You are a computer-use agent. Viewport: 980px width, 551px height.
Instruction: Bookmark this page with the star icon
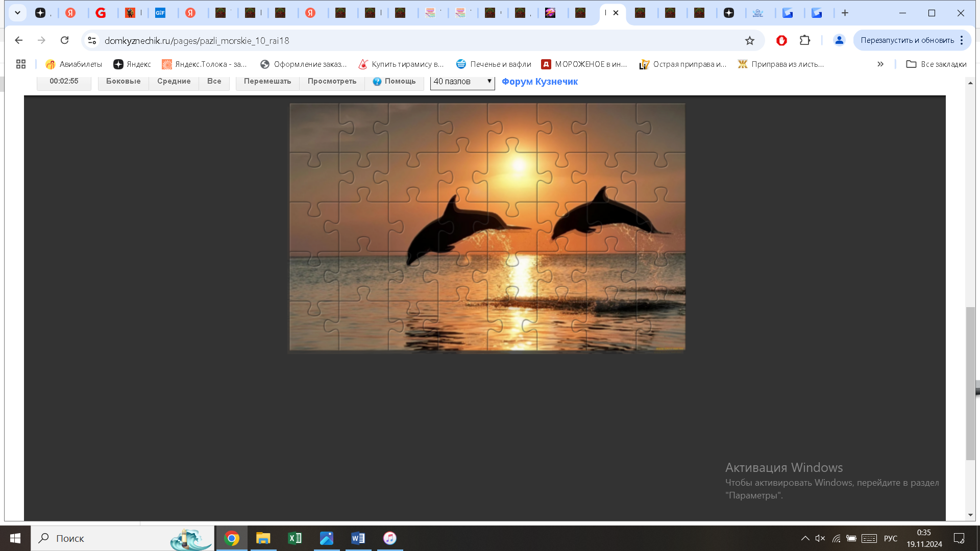coord(749,40)
